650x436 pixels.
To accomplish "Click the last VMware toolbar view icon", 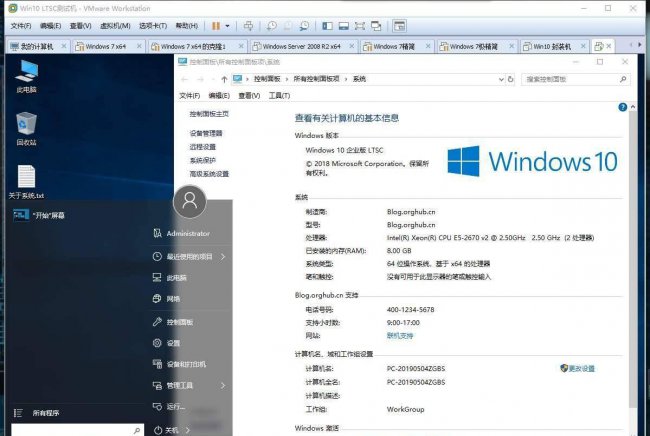I will [x=399, y=26].
